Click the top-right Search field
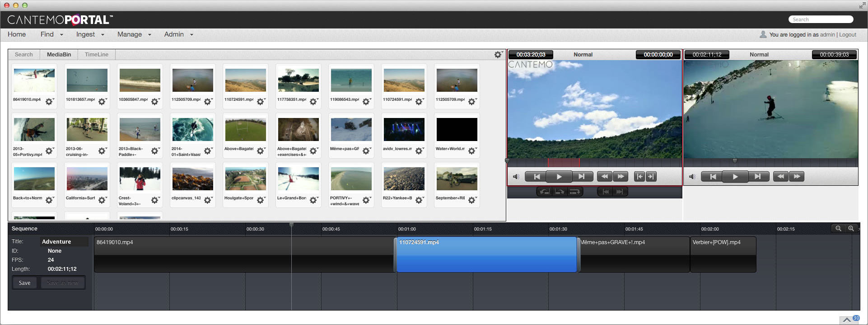The height and width of the screenshot is (325, 868). tap(821, 19)
